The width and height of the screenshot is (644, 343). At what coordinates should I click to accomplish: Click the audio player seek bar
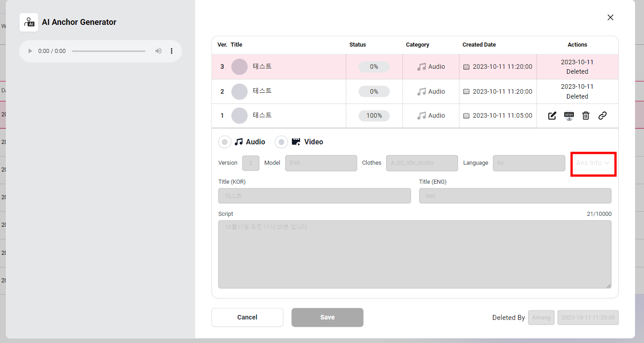tap(109, 51)
